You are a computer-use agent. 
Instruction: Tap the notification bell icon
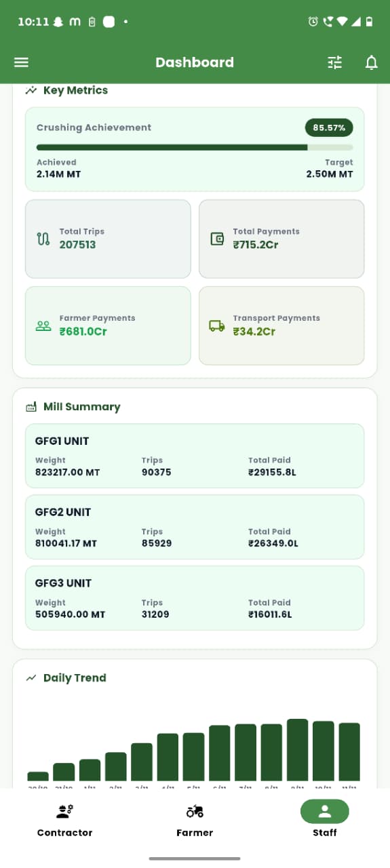pyautogui.click(x=371, y=62)
